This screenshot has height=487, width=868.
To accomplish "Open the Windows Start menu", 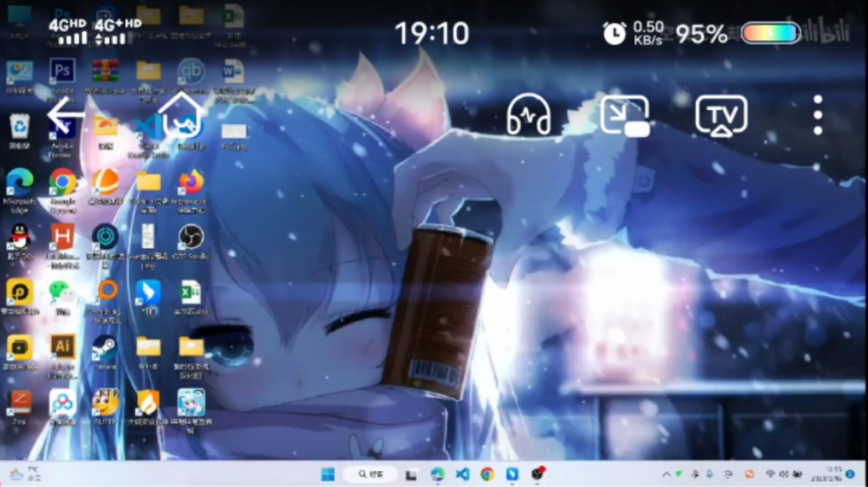I will 328,474.
